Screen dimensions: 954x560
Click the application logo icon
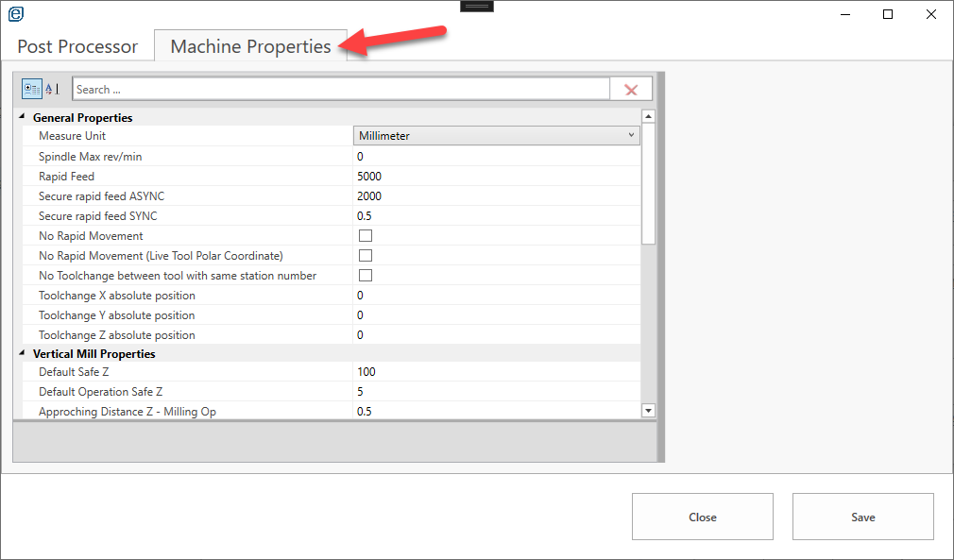(x=16, y=14)
